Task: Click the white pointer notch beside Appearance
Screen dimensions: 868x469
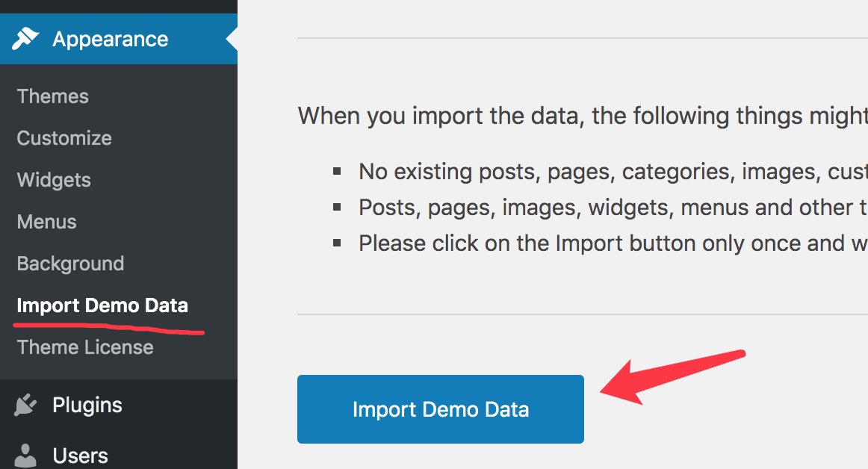Action: (232, 39)
